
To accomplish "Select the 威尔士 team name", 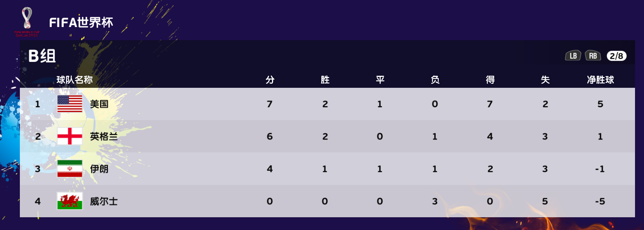I will tap(104, 201).
